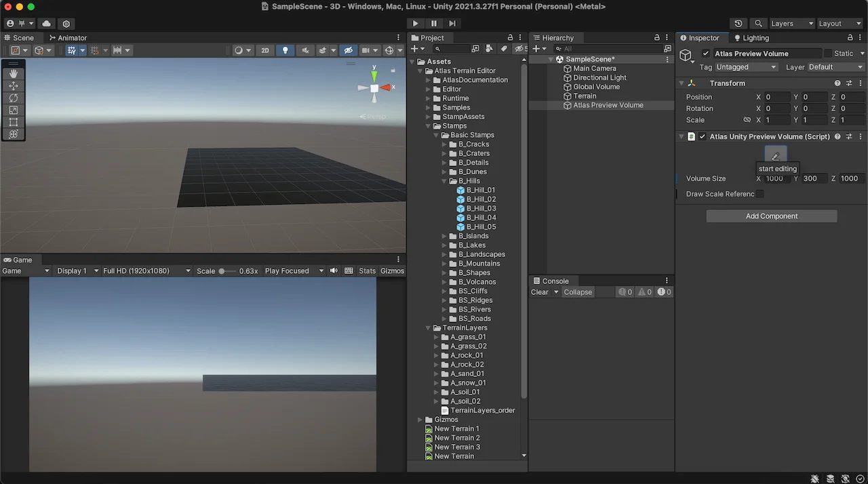Switch to the Lighting tab

coord(751,38)
